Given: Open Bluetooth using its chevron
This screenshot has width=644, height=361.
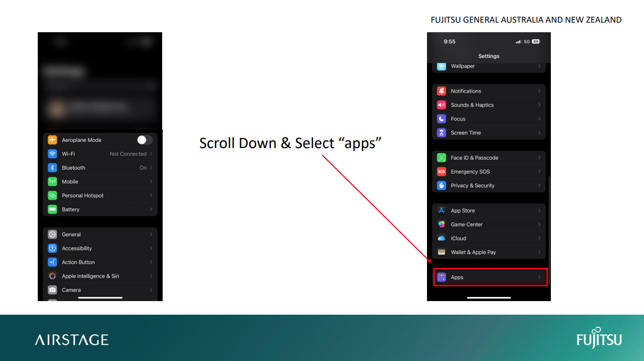Looking at the screenshot, I should coord(151,168).
